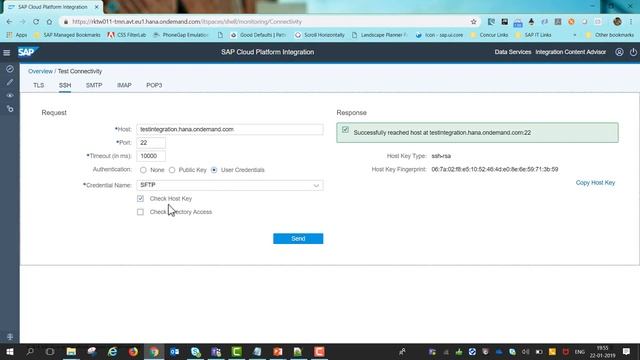Screen dimensions: 640x360
Task: Reload the page with refresh icon
Action: pyautogui.click(x=36, y=22)
